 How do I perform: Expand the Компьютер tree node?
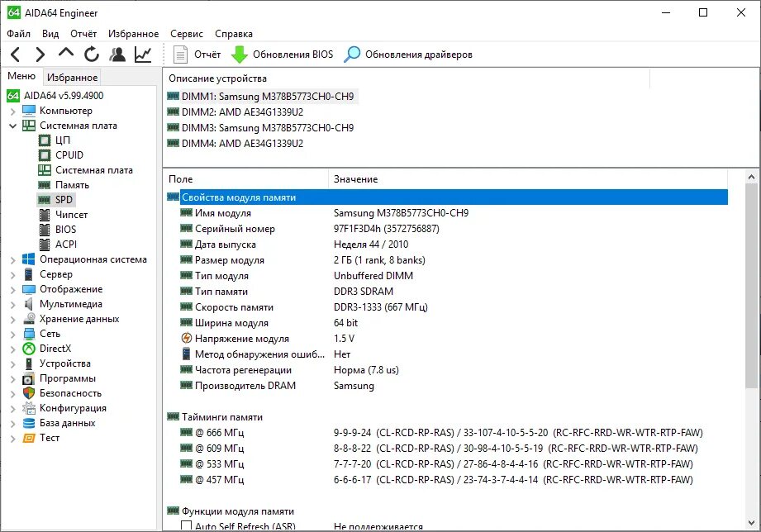12,112
